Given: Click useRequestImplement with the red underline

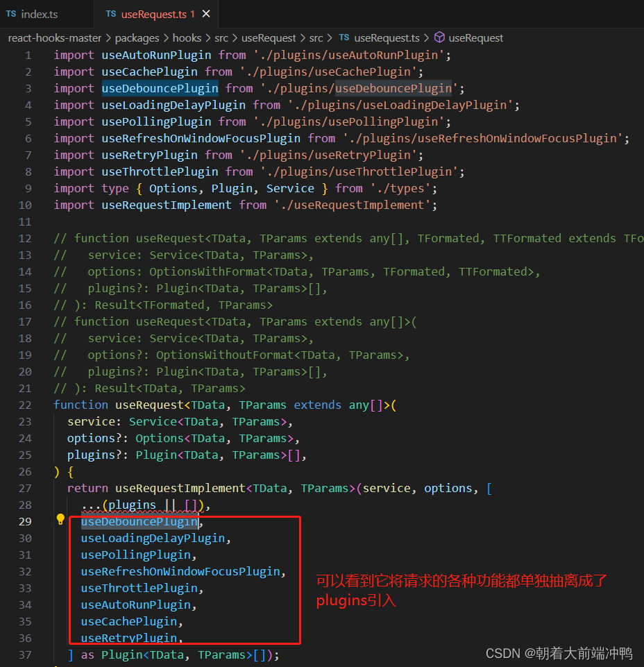Looking at the screenshot, I should tap(180, 488).
